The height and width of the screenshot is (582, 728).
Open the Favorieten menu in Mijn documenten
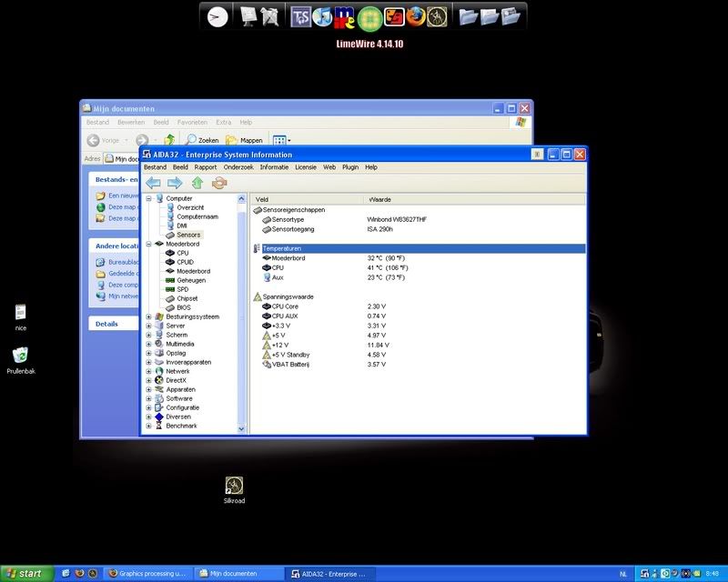[x=192, y=122]
